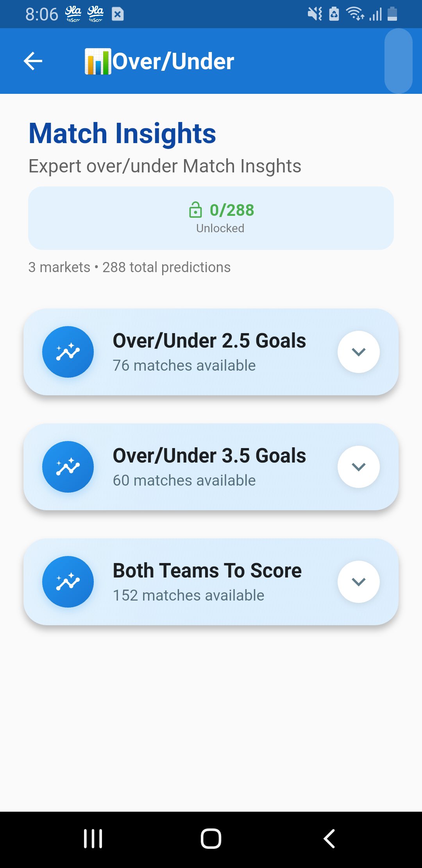This screenshot has width=422, height=868.
Task: Expand the Over/Under 3.5 Goals chevron
Action: (x=358, y=467)
